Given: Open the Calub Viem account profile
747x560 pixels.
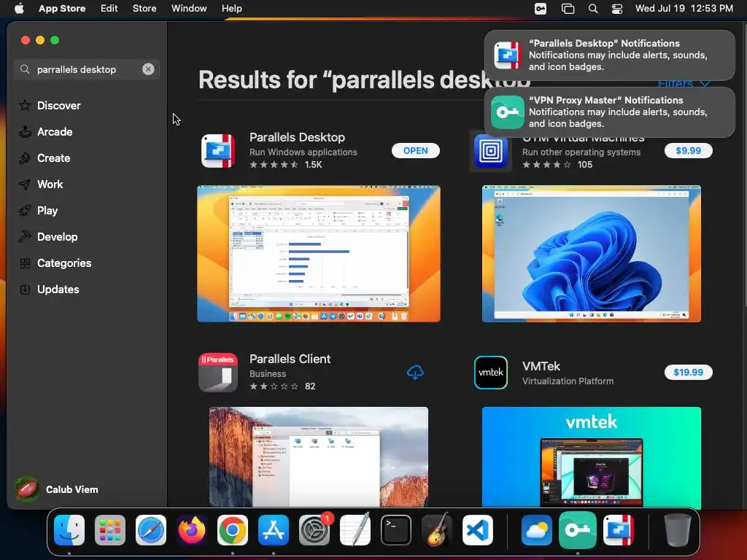Looking at the screenshot, I should pos(57,489).
